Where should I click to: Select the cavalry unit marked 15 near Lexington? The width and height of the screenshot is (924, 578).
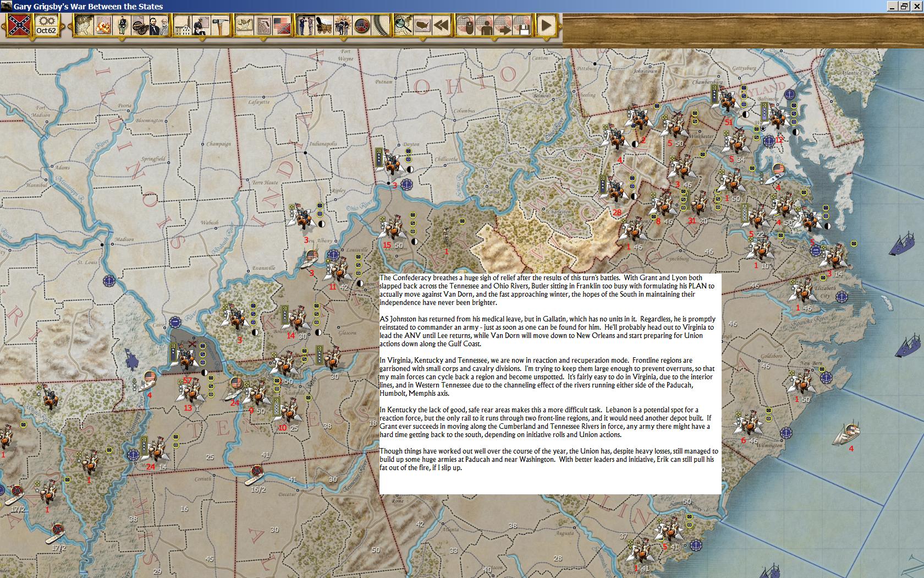coord(392,228)
